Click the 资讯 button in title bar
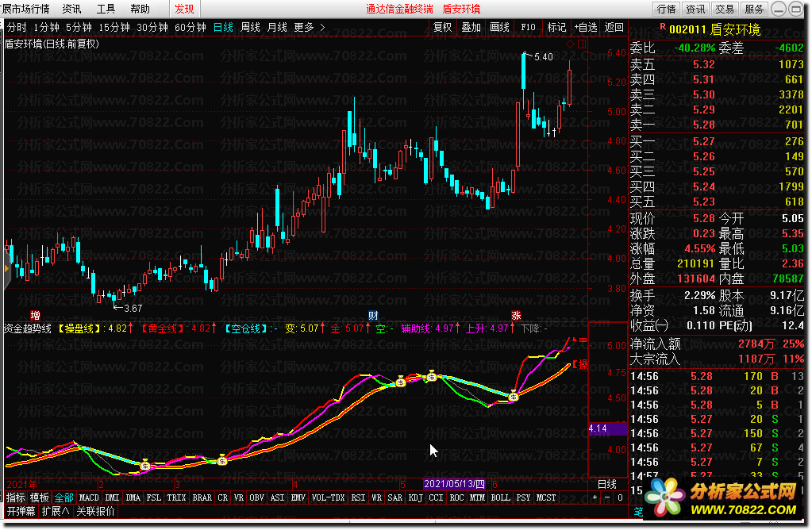812x530 pixels. click(x=695, y=9)
